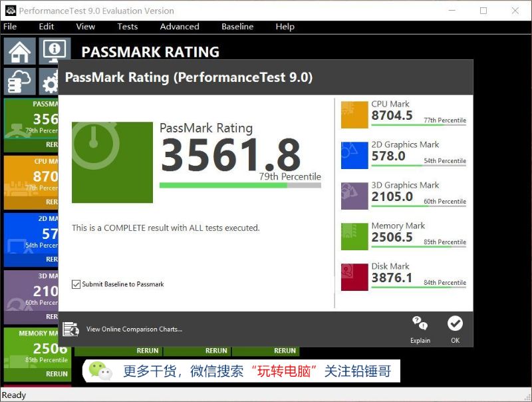532x402 pixels.
Task: Click the green PassMark stopwatch tile
Action: point(112,162)
